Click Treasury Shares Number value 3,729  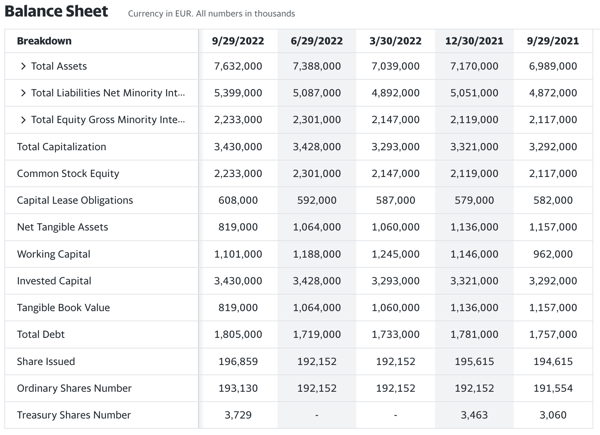click(x=238, y=415)
